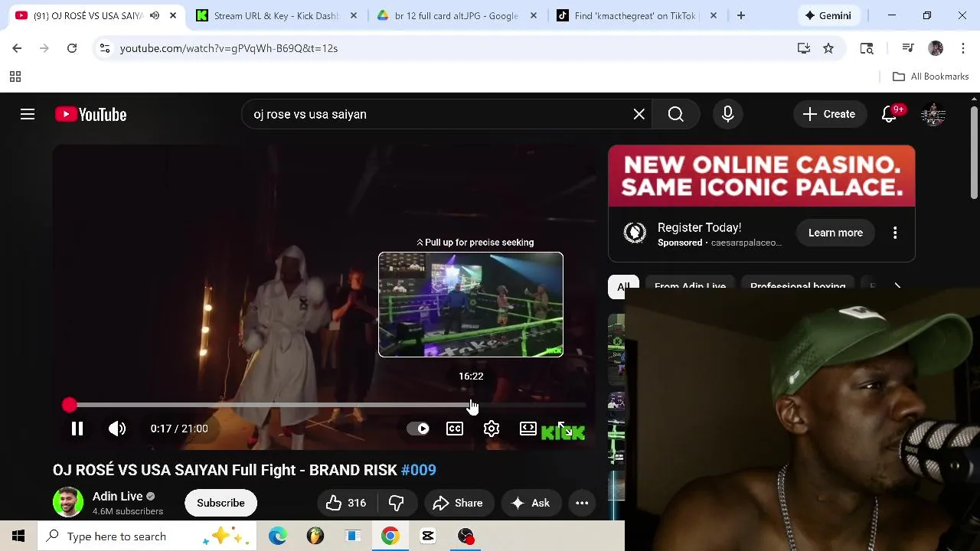Reload the current page

(x=72, y=48)
